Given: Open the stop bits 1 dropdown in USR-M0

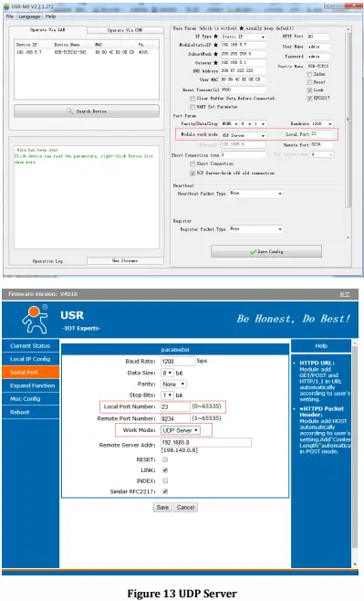Looking at the screenshot, I should tap(259, 124).
